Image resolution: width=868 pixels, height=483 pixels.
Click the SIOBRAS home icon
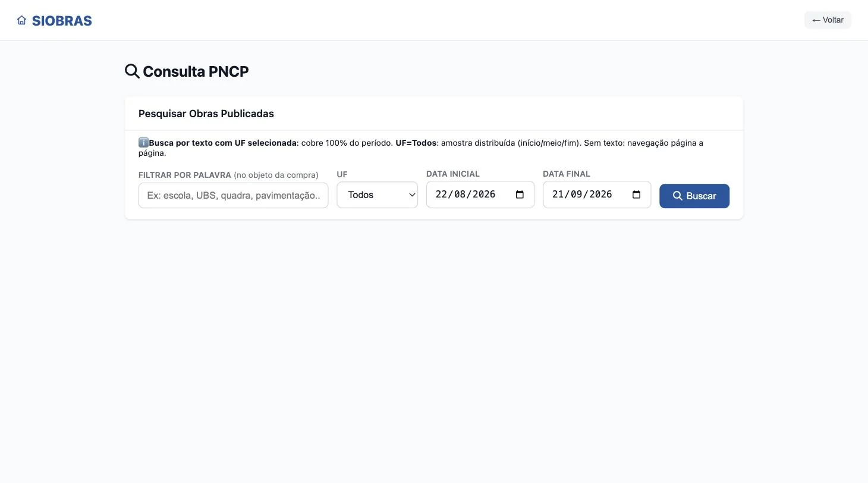click(22, 20)
